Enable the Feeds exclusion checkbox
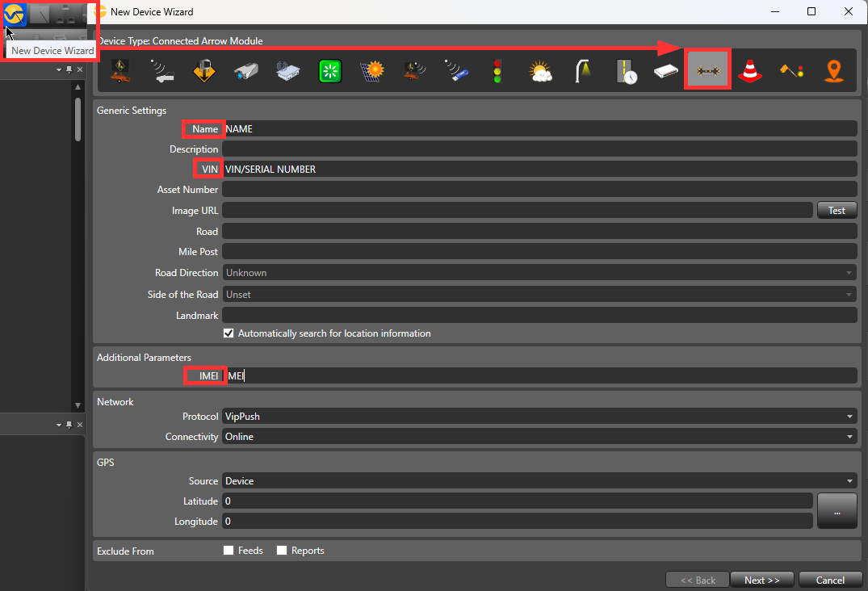The image size is (868, 591). (x=229, y=550)
